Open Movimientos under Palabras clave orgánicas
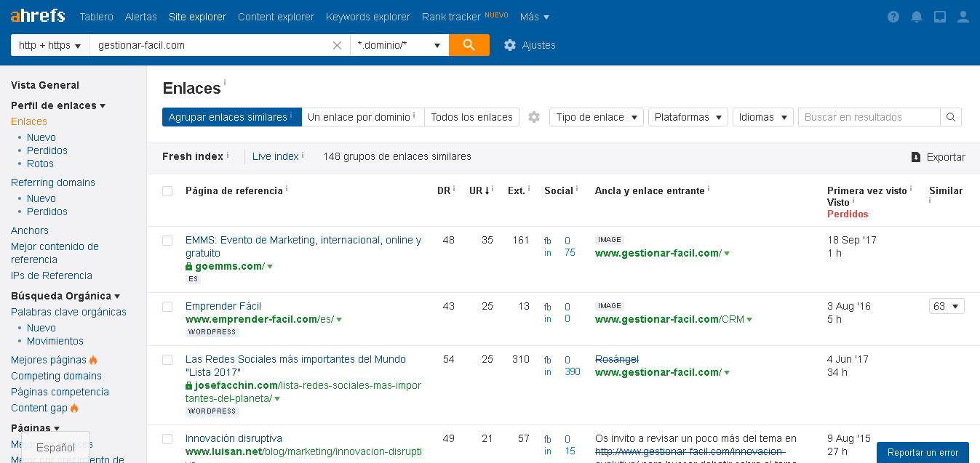Viewport: 980px width, 463px height. (55, 341)
